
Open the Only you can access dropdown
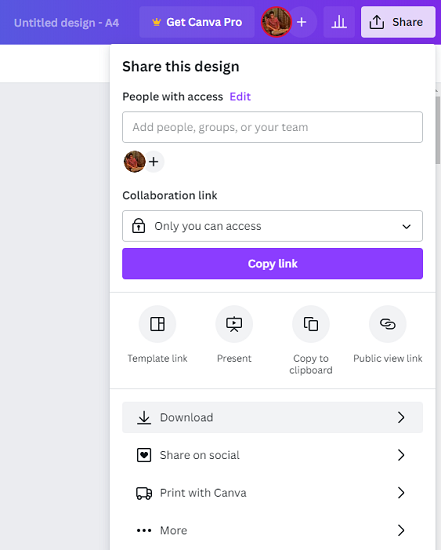272,226
